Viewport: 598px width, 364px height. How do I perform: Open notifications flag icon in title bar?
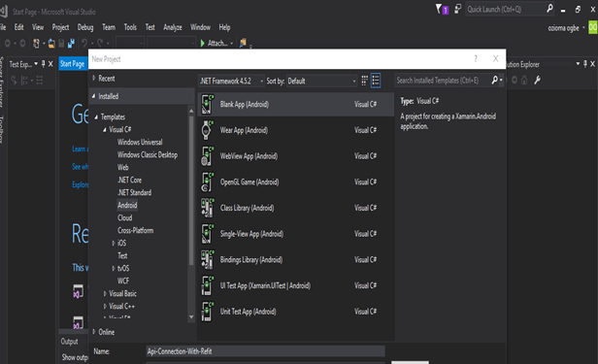(x=439, y=9)
